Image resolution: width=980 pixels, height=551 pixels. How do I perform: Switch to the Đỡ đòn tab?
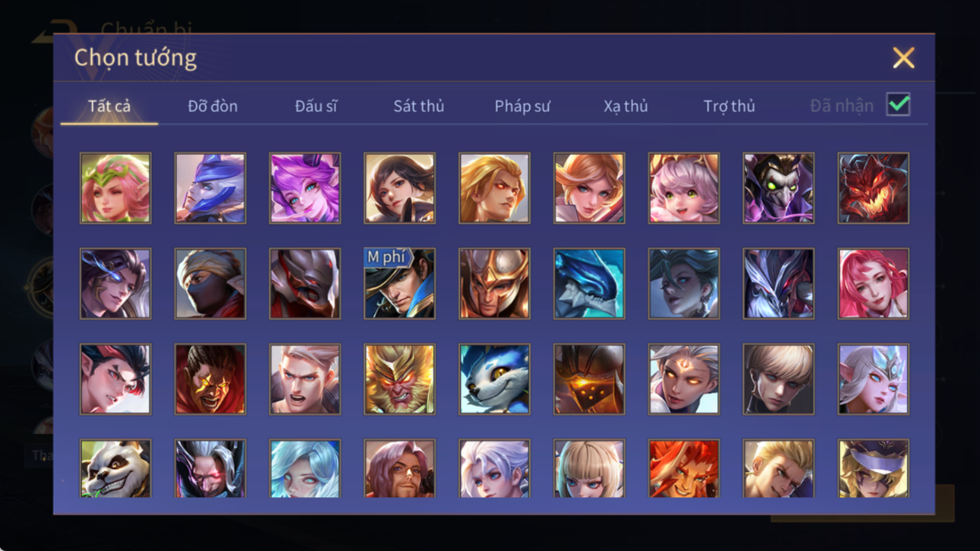pyautogui.click(x=213, y=106)
